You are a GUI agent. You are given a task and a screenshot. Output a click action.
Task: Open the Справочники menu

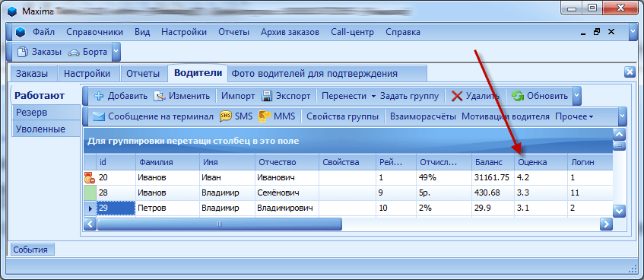(x=94, y=32)
